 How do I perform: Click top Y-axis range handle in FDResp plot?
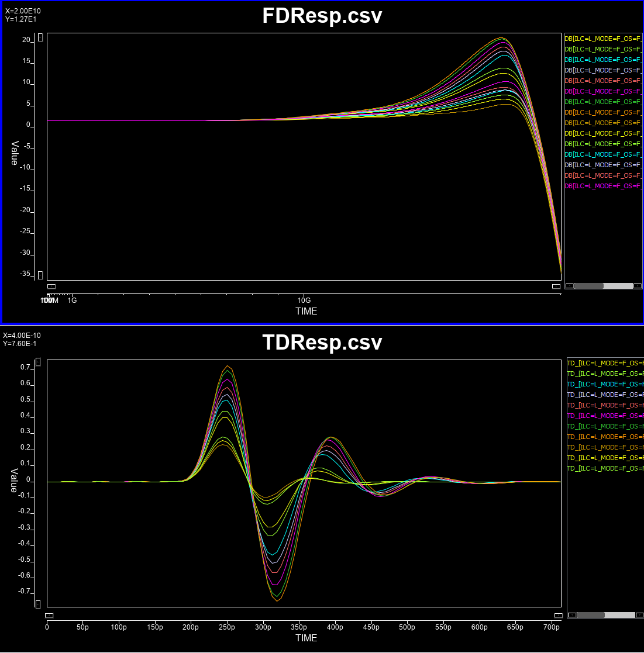click(x=40, y=37)
